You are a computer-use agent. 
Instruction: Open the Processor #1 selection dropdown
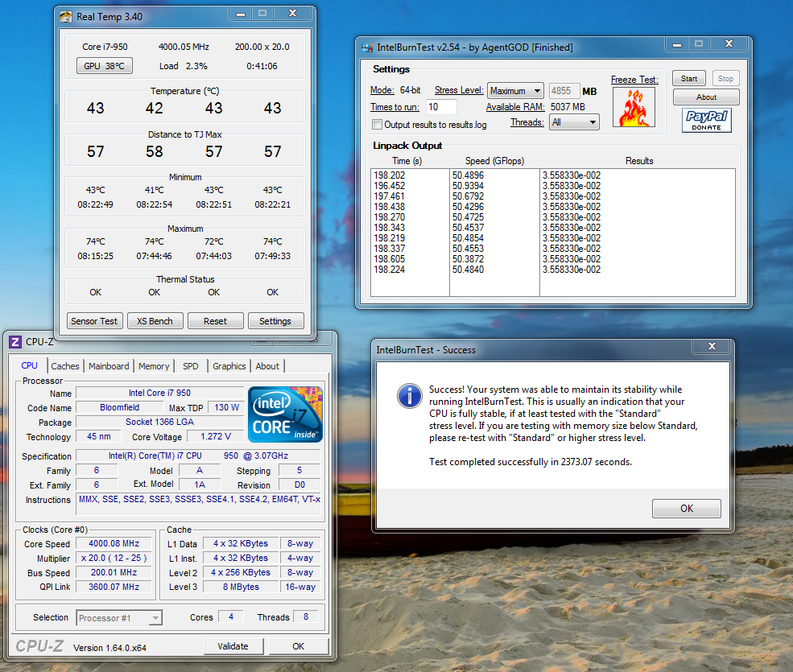[x=119, y=618]
